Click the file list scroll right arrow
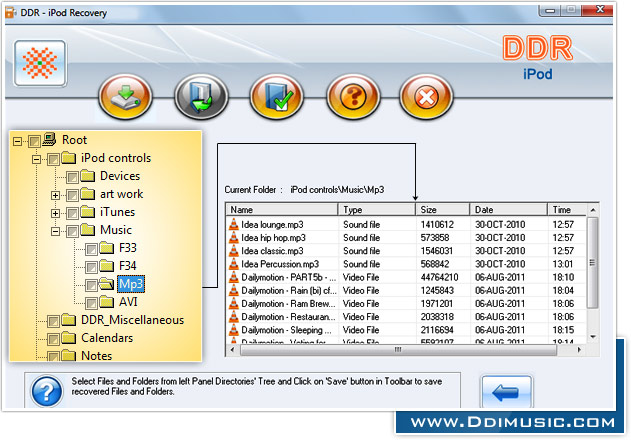 [579, 350]
